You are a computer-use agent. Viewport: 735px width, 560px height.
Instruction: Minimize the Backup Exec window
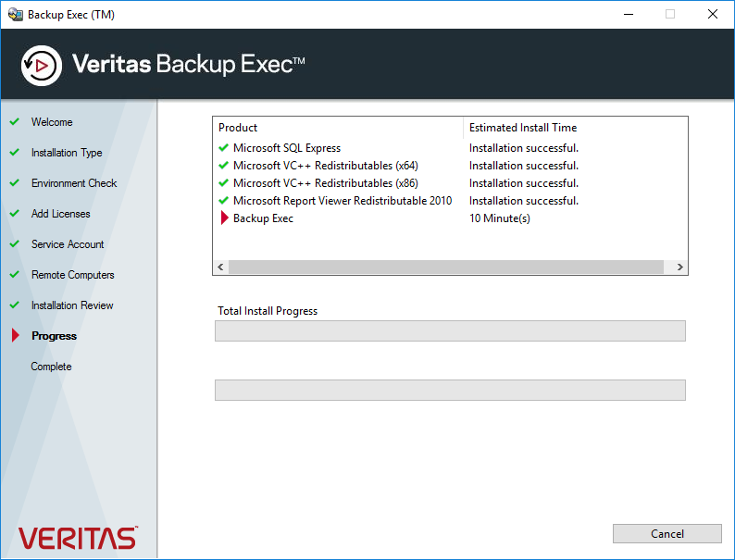click(629, 15)
